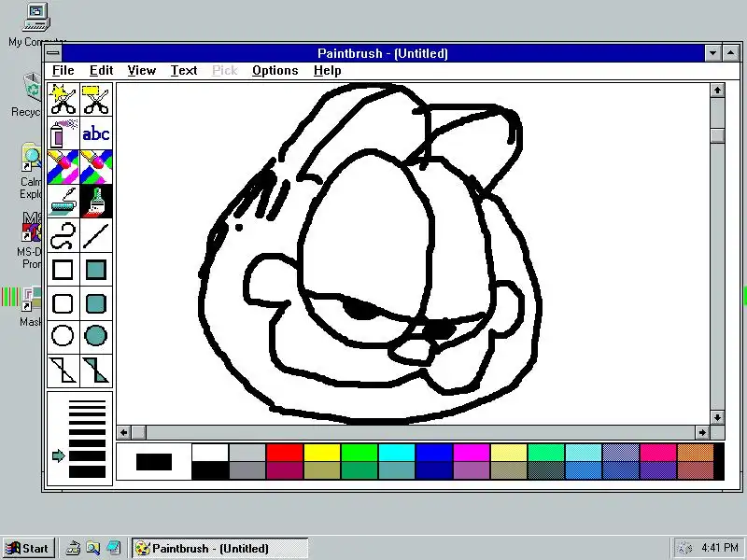
Task: Pick the bright red color swatch
Action: pos(285,453)
